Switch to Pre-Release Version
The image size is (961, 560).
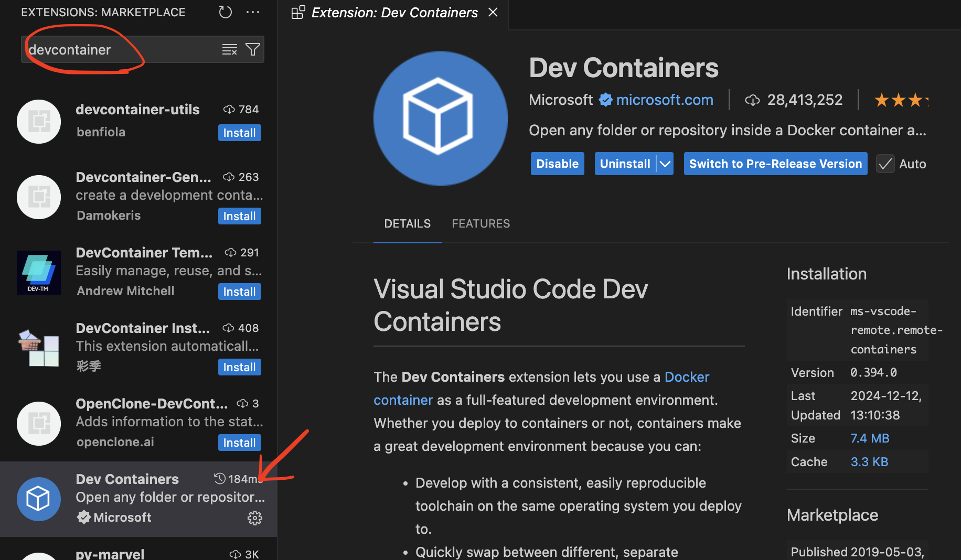point(775,164)
